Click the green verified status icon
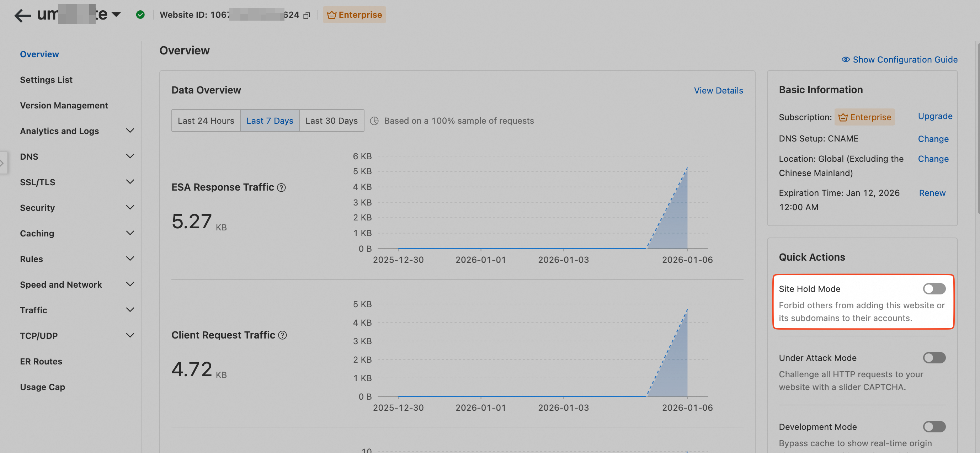980x453 pixels. (140, 15)
